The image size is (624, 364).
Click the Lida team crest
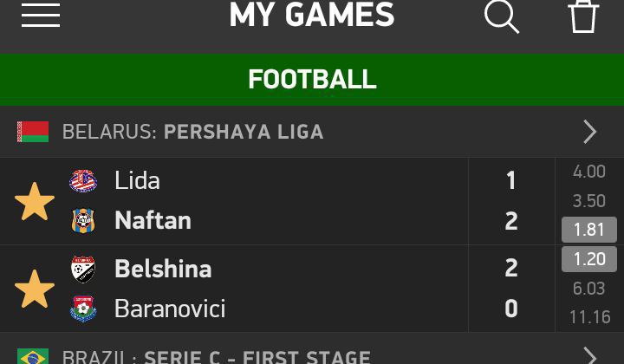pos(83,180)
